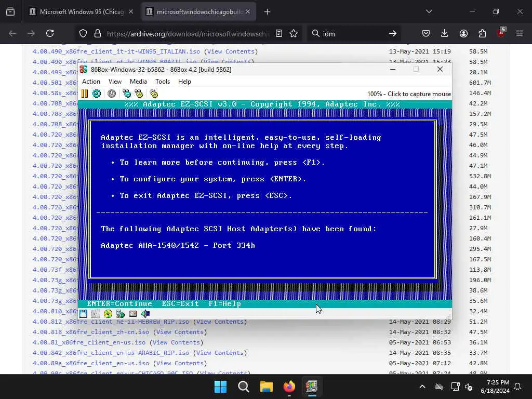The width and height of the screenshot is (532, 399).
Task: Click the yellow CD-ROM status icon
Action: coord(108,314)
